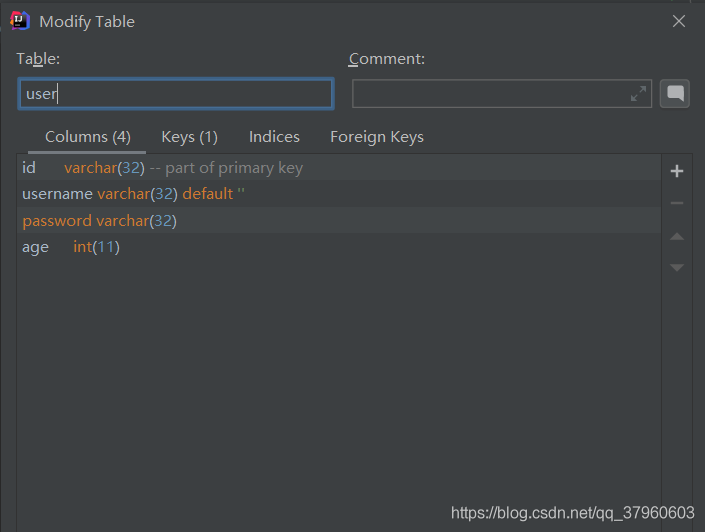Select the Columns (4) tab

pos(88,137)
